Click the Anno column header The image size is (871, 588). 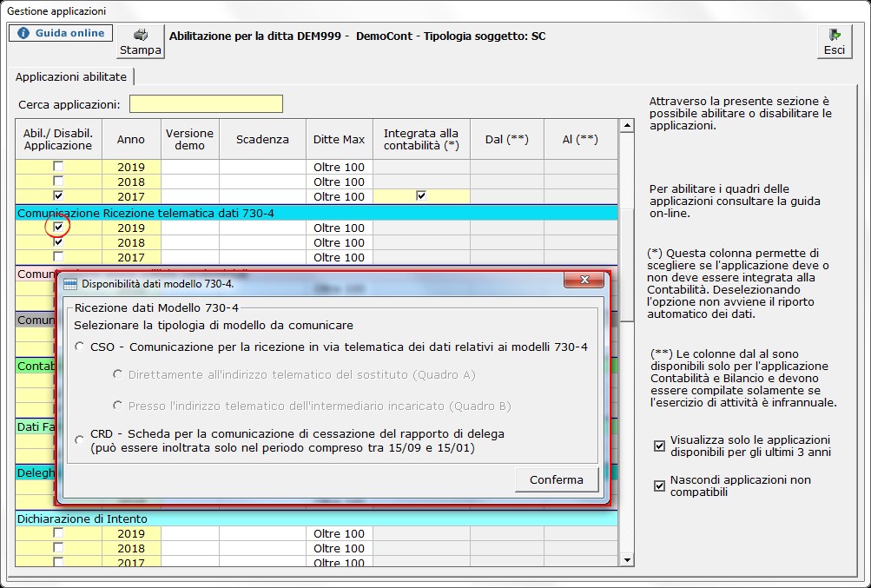click(131, 139)
